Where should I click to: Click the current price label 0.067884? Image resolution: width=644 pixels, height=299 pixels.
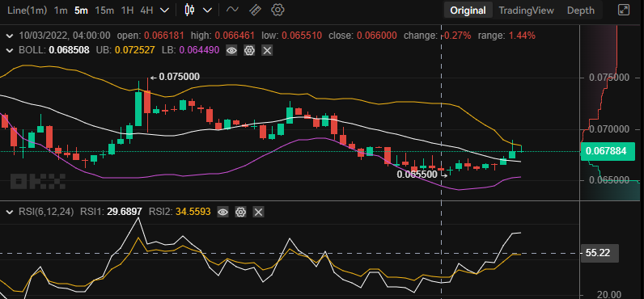608,151
